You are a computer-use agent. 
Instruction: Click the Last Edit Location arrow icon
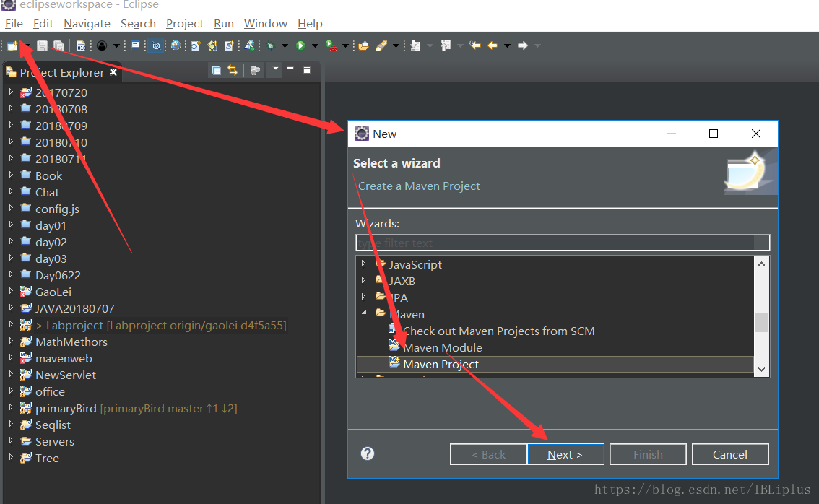coord(474,46)
